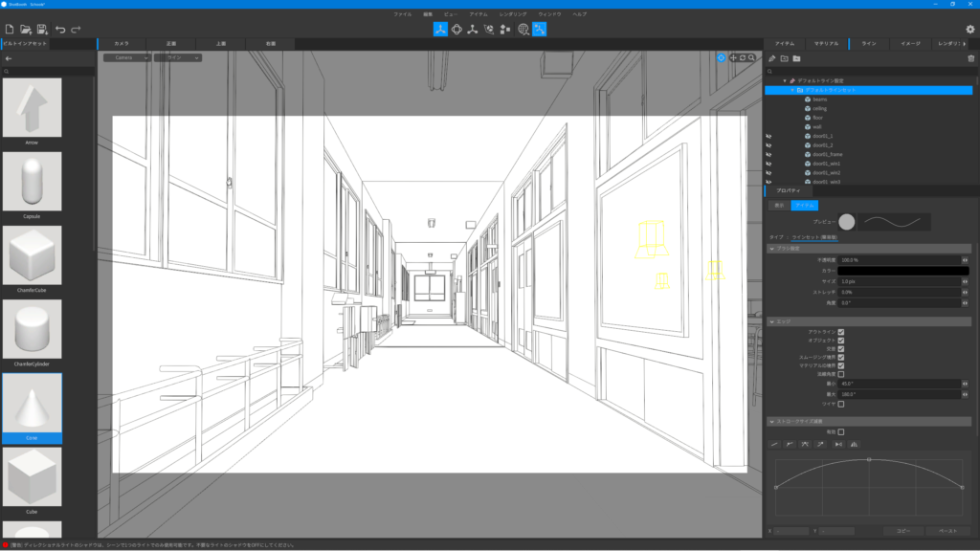Choose the third curve preset icon
Screen dimensions: 980x551
(x=805, y=444)
